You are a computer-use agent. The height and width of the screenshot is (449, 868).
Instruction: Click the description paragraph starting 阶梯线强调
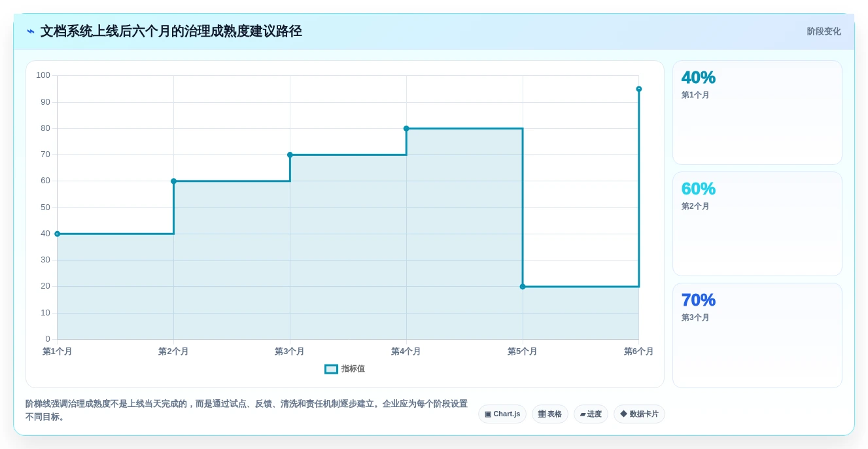247,410
